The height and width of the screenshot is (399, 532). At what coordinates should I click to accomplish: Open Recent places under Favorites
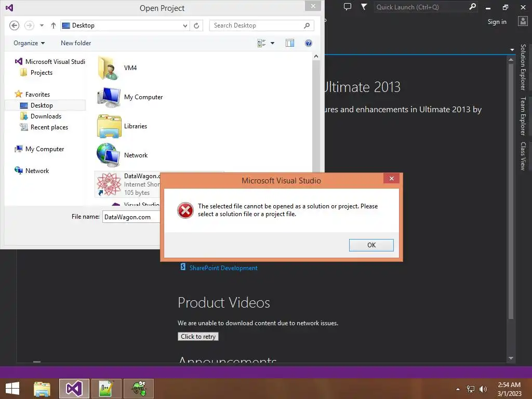[x=44, y=127]
